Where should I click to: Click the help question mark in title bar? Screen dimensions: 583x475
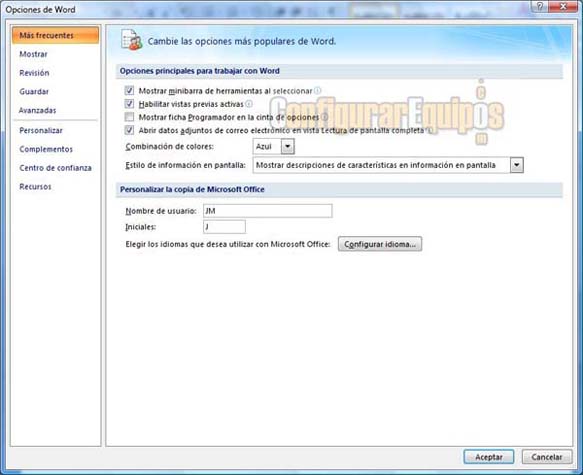pyautogui.click(x=540, y=6)
